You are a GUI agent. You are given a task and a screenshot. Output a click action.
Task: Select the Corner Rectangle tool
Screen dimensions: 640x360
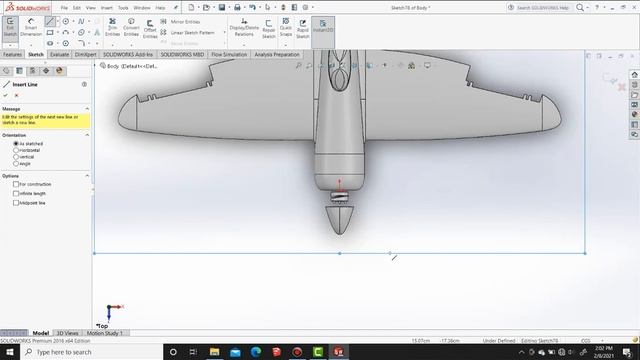click(x=50, y=32)
